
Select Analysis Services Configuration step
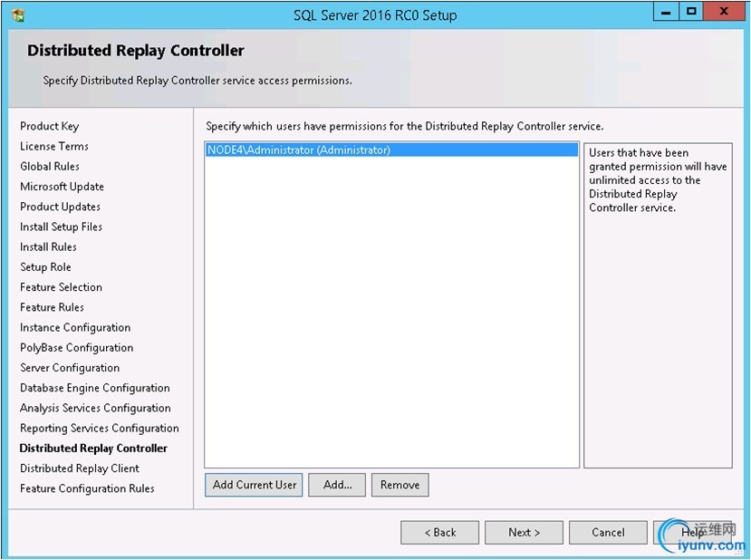click(95, 408)
